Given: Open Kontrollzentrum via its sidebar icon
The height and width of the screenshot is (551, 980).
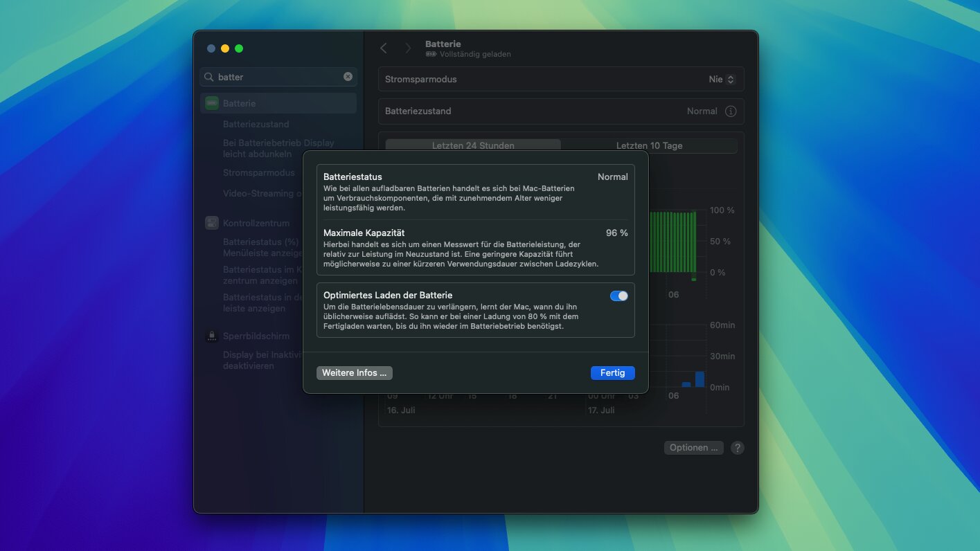Looking at the screenshot, I should (x=212, y=223).
